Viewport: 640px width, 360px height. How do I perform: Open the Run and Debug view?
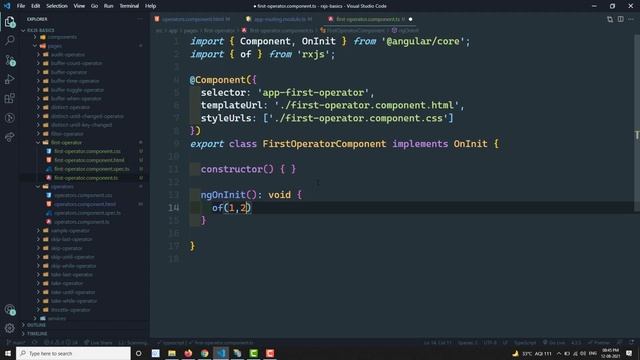10,79
